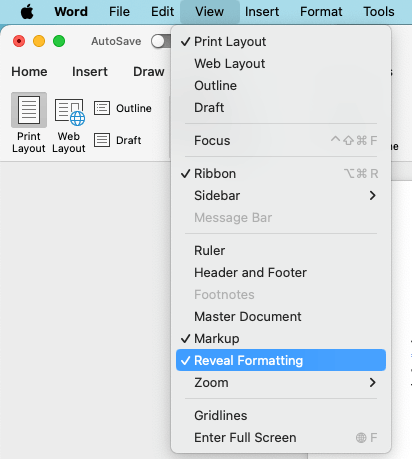Screen dimensions: 412x459
Task: Open the Edit menu
Action: pyautogui.click(x=162, y=12)
